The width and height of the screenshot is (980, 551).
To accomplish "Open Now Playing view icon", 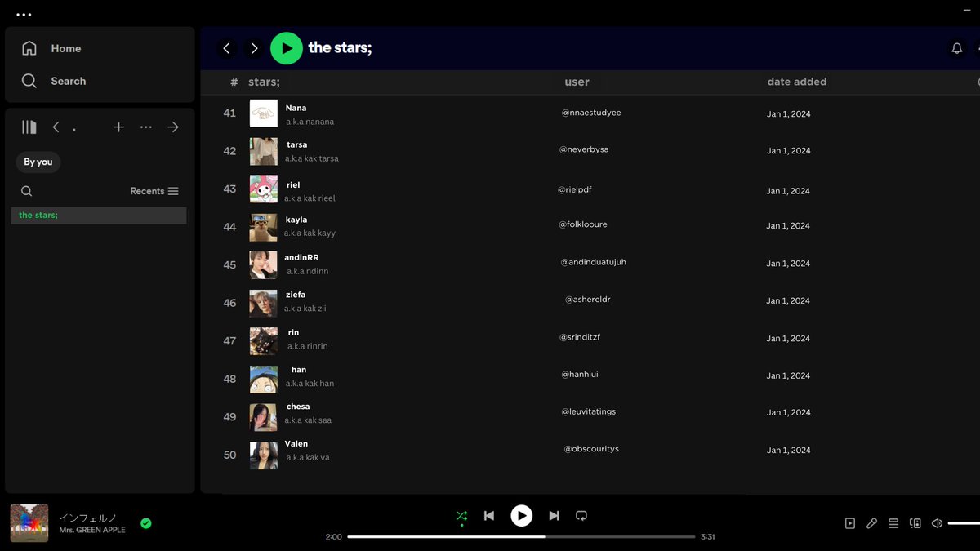I will 850,523.
